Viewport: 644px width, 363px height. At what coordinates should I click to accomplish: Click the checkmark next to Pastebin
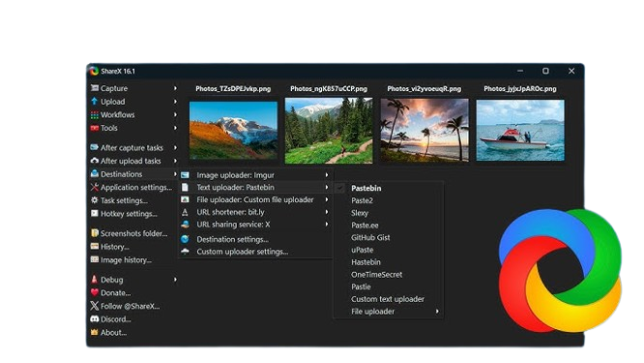coord(340,188)
